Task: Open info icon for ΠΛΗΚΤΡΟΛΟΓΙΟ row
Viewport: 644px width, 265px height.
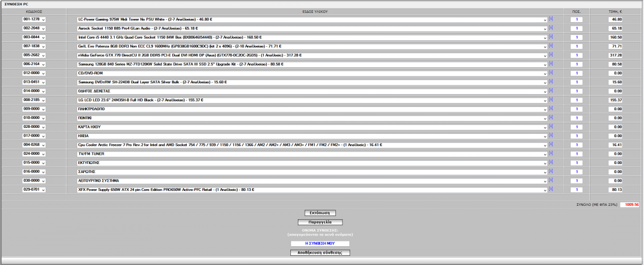Action: [x=551, y=109]
